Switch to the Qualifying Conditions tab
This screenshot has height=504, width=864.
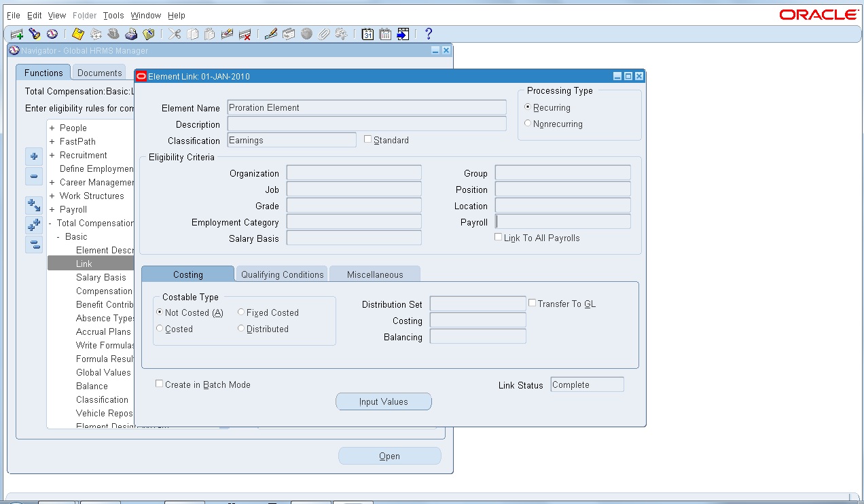(x=281, y=274)
